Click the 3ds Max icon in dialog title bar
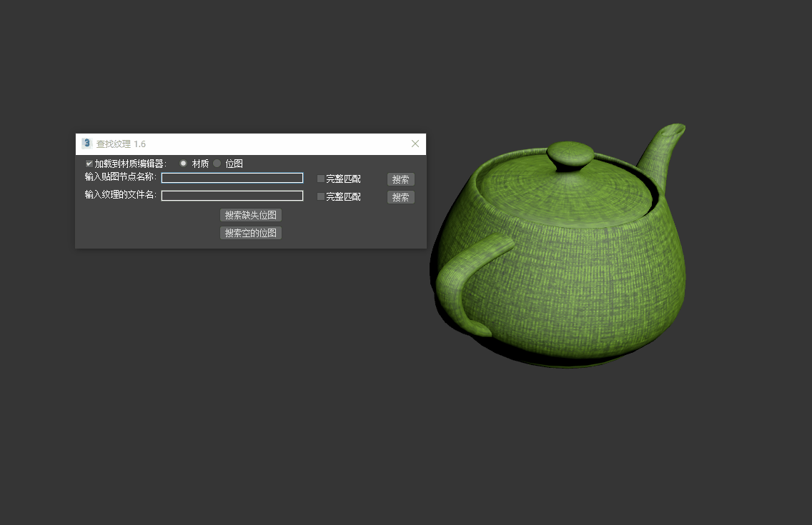This screenshot has height=525, width=812. point(87,144)
